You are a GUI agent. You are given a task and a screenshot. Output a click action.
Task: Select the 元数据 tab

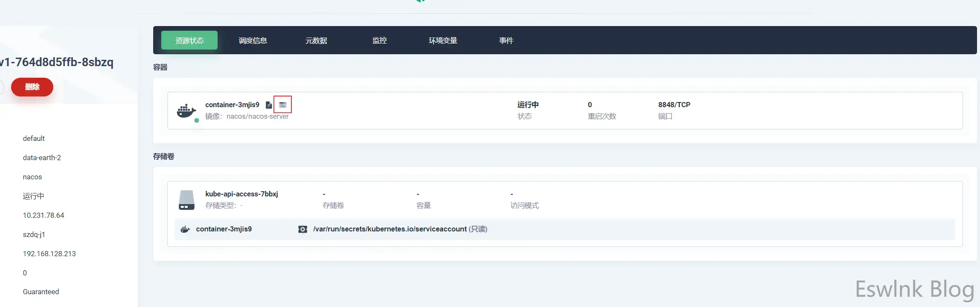(316, 40)
